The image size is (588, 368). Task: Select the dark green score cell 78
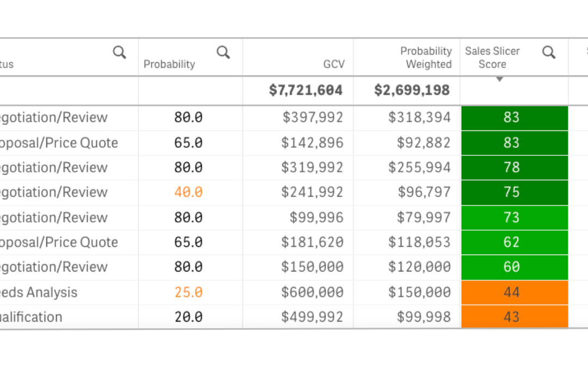coord(511,167)
